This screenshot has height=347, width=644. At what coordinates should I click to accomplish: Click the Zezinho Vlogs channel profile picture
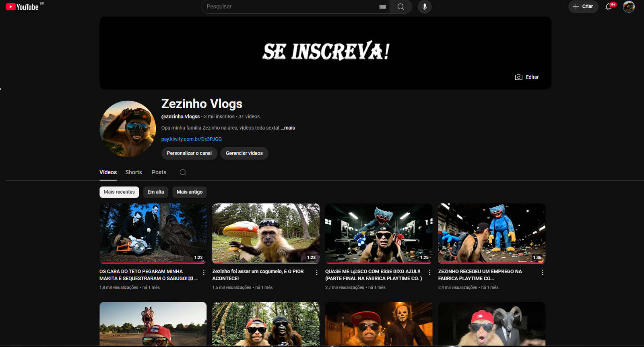[128, 129]
